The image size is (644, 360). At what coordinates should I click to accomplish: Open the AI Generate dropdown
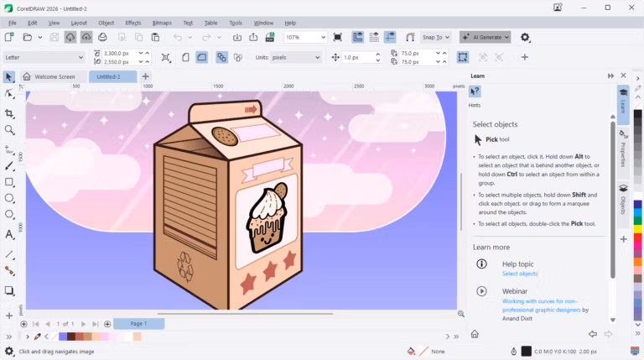click(485, 38)
